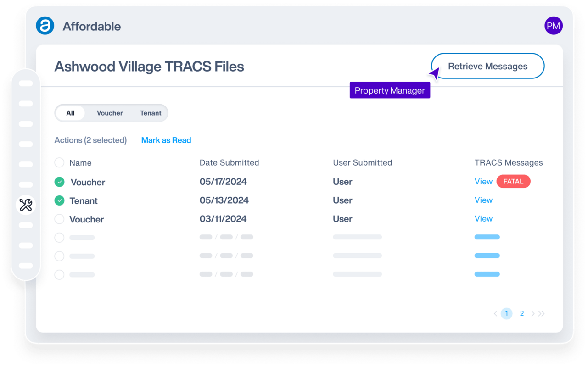Select the topmost sidebar navigation item
Viewport: 588px width, 367px height.
(x=26, y=83)
